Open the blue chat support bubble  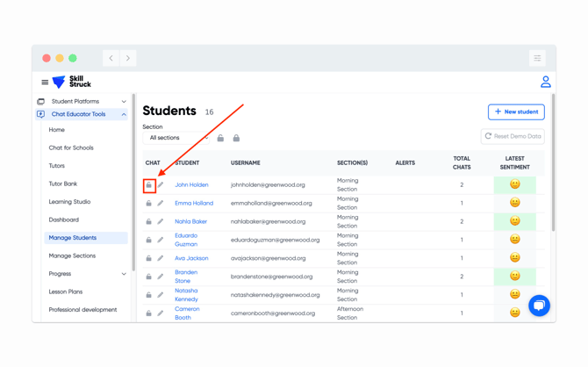[x=539, y=306]
